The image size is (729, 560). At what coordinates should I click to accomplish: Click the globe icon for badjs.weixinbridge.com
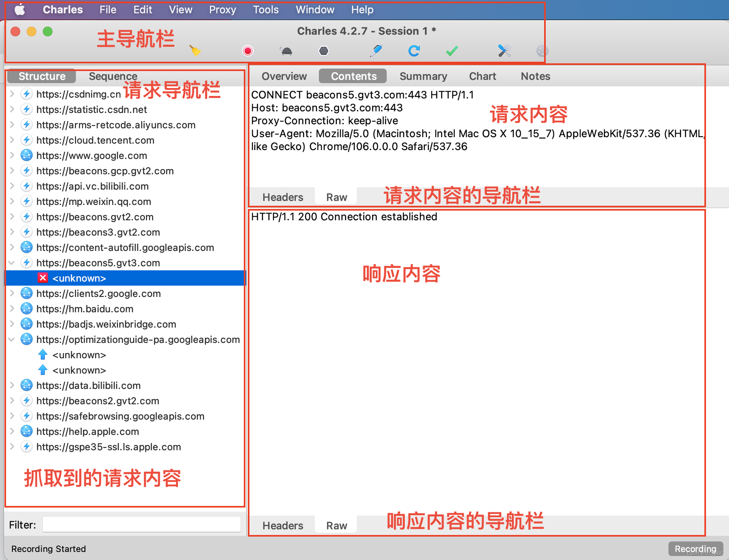[27, 324]
